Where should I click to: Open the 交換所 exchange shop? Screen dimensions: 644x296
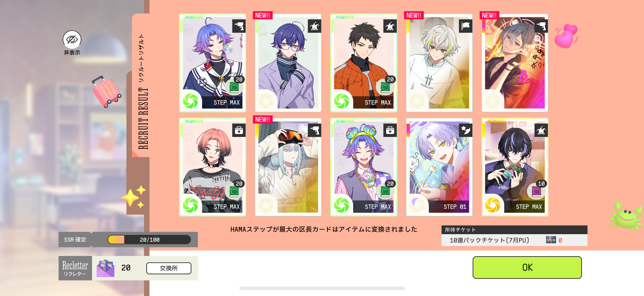pyautogui.click(x=169, y=268)
